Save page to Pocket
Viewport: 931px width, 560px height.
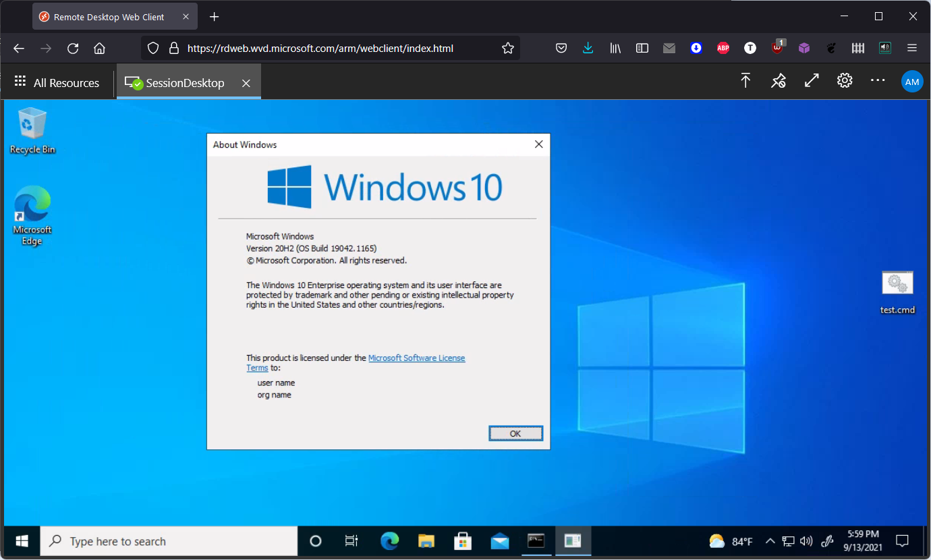point(561,48)
